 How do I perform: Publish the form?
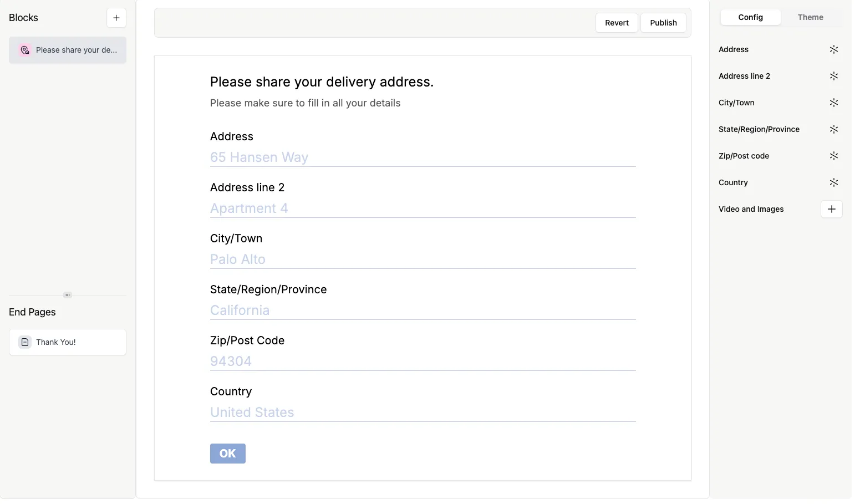point(663,23)
